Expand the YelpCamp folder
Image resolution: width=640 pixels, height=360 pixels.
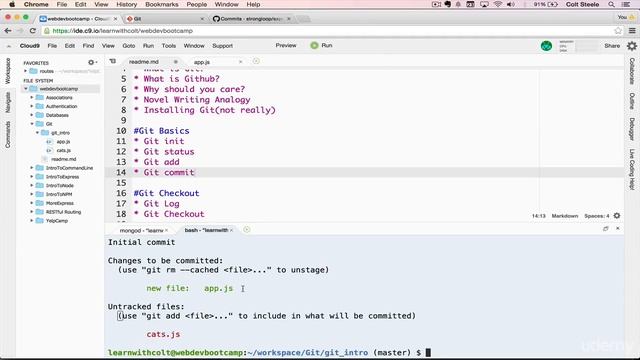pos(32,220)
